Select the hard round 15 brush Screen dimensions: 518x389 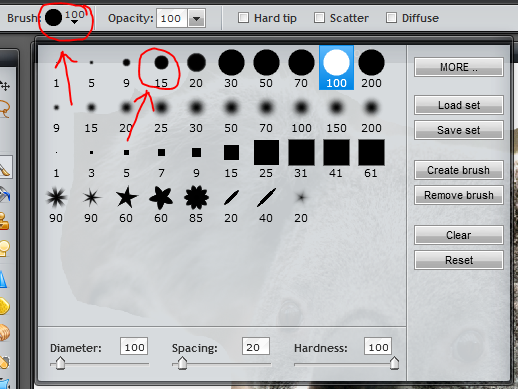point(161,68)
